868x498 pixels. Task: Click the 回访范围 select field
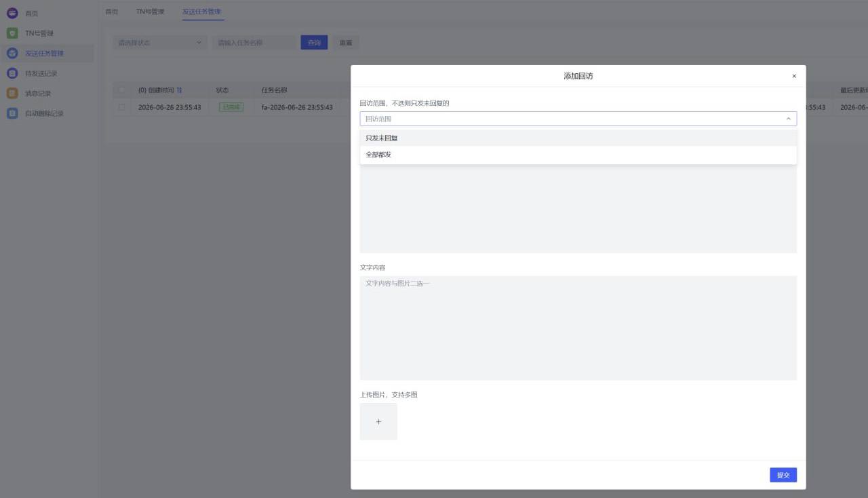[578, 119]
